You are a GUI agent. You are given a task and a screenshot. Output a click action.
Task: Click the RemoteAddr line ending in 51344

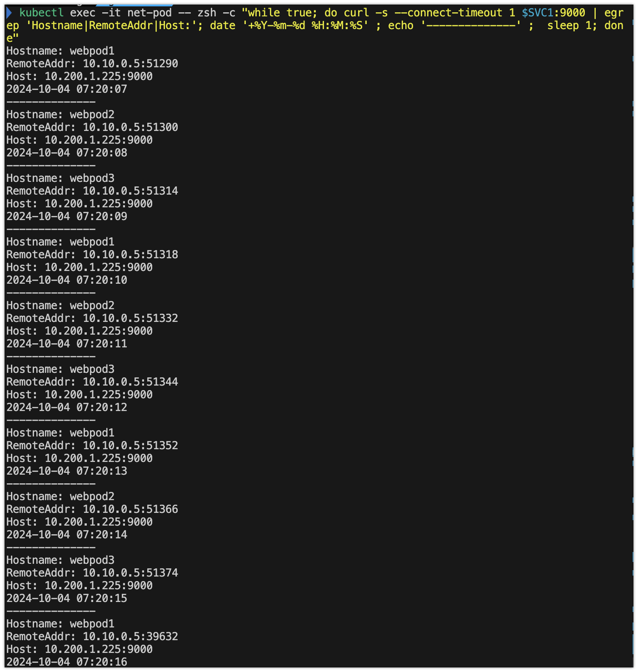click(x=92, y=382)
